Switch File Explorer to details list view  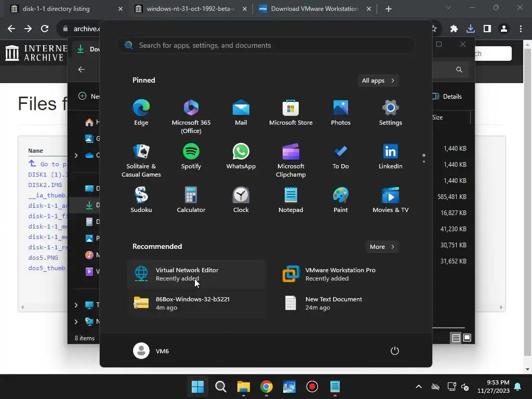[x=456, y=338]
